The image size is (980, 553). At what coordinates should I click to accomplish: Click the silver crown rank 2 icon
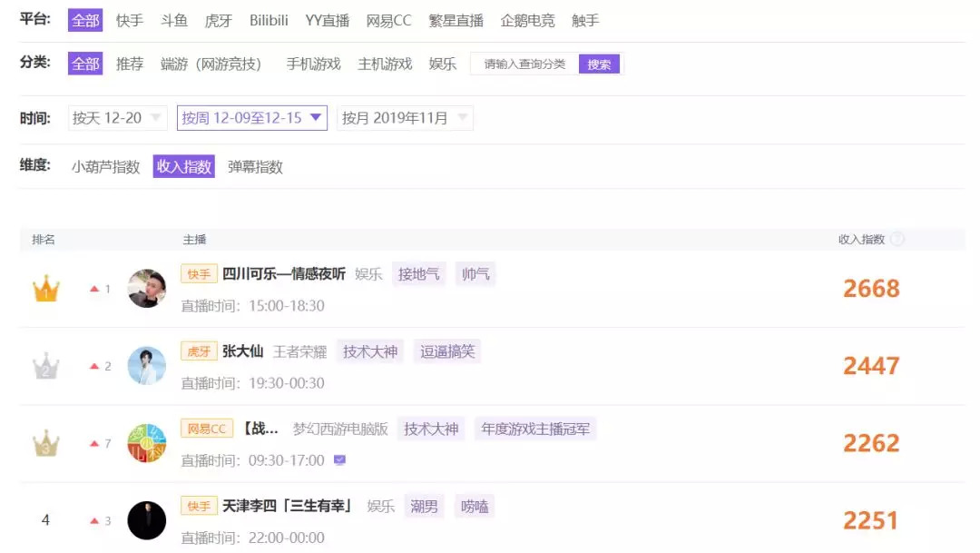(45, 367)
